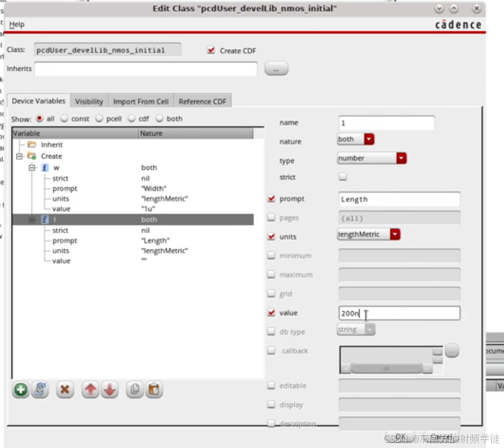
Task: Click the green add variable button
Action: pos(21,390)
